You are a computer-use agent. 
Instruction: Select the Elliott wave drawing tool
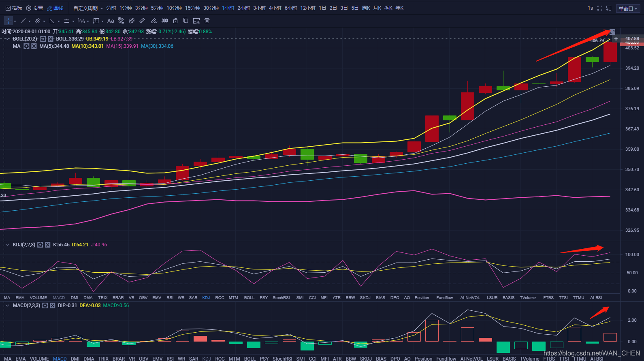(x=81, y=21)
